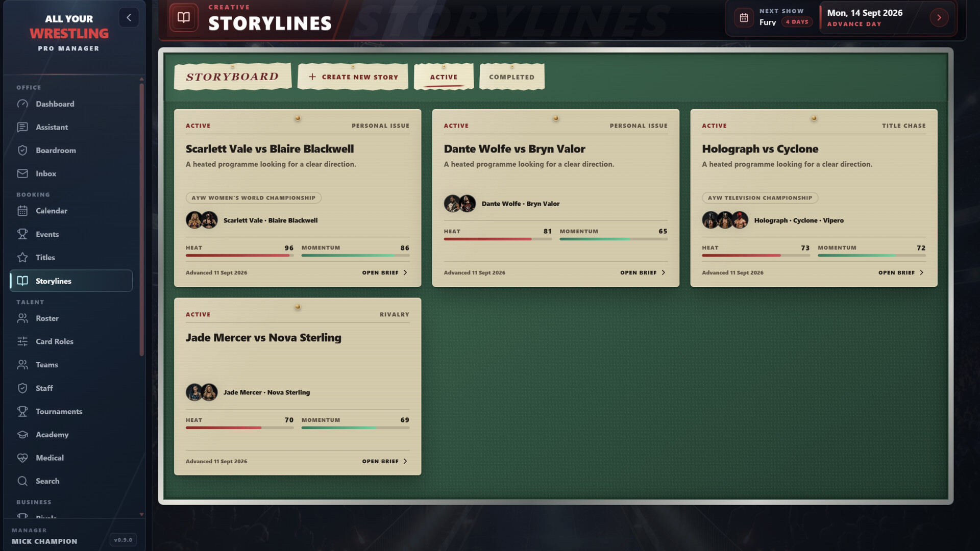
Task: Click Dante Wolfe and Bryn Valor avatars
Action: click(x=460, y=204)
